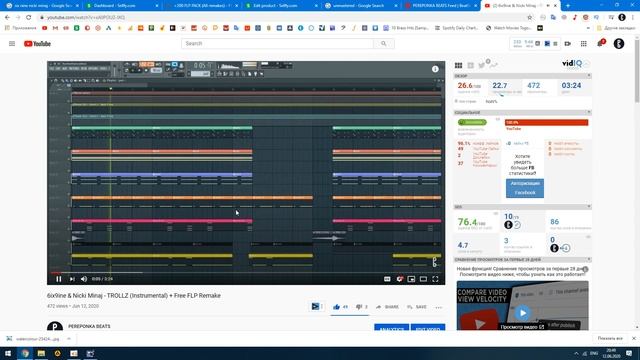Click the Edit Video button
Viewport: 640px width, 360px height.
(x=428, y=328)
